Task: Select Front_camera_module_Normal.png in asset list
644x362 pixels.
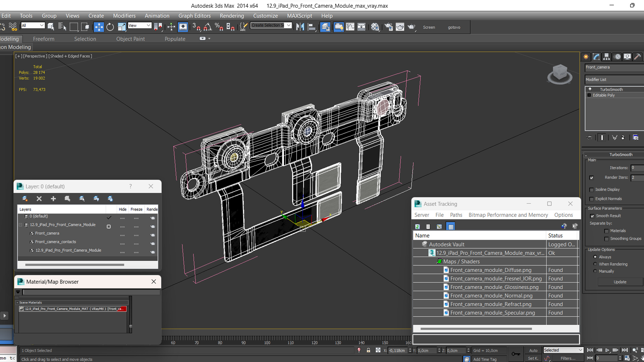Action: pyautogui.click(x=491, y=296)
